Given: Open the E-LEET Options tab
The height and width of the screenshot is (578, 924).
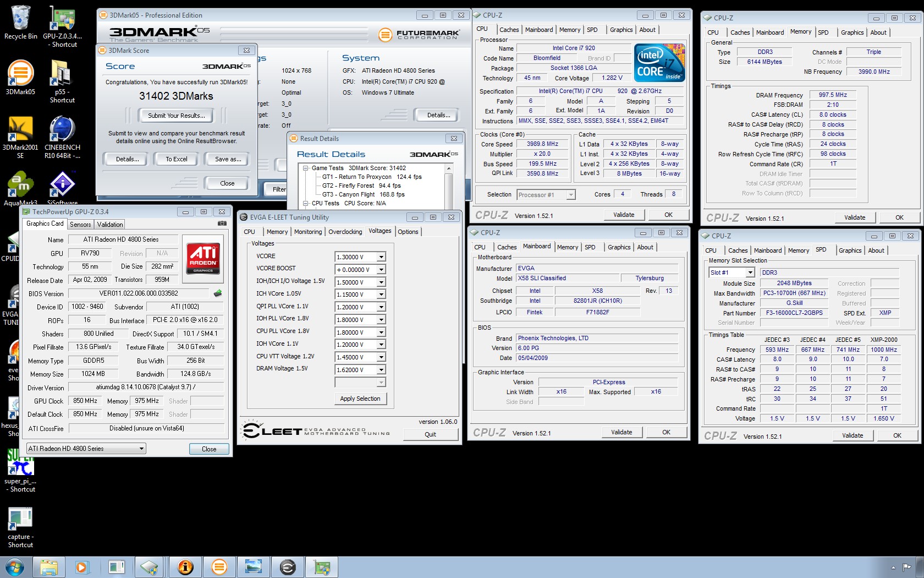Looking at the screenshot, I should coord(408,232).
